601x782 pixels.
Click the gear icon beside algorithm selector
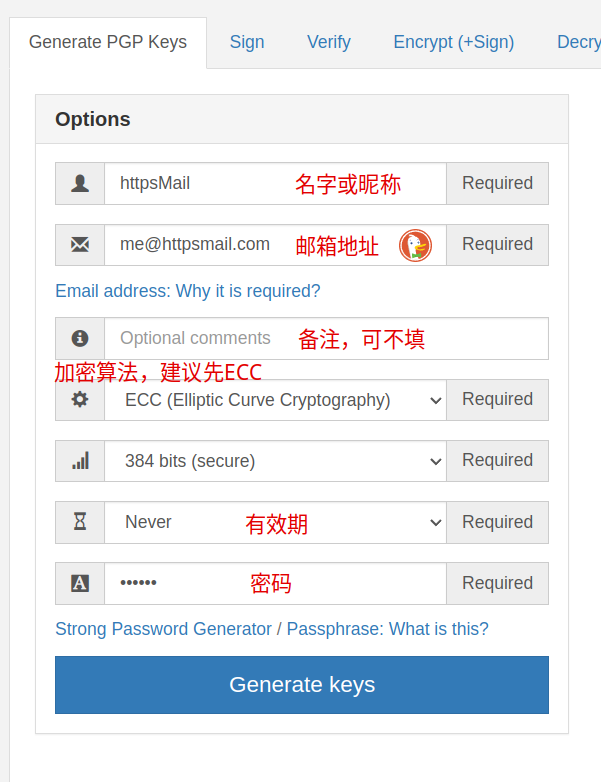click(80, 399)
